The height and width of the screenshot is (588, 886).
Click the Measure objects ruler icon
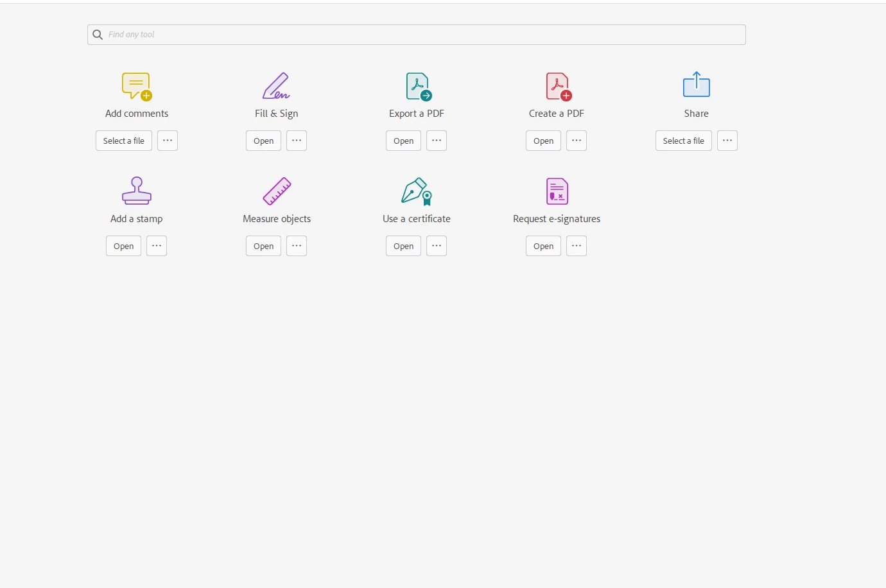277,191
